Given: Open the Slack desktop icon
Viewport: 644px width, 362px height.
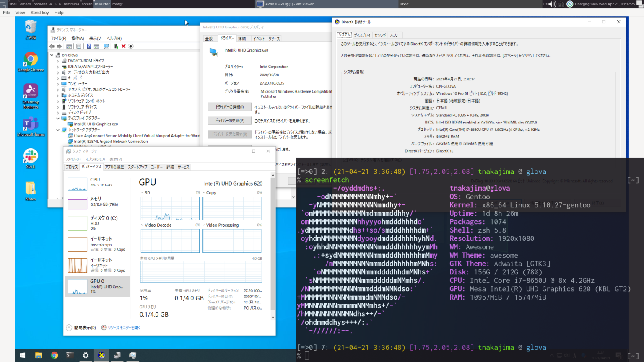Looking at the screenshot, I should pyautogui.click(x=31, y=159).
